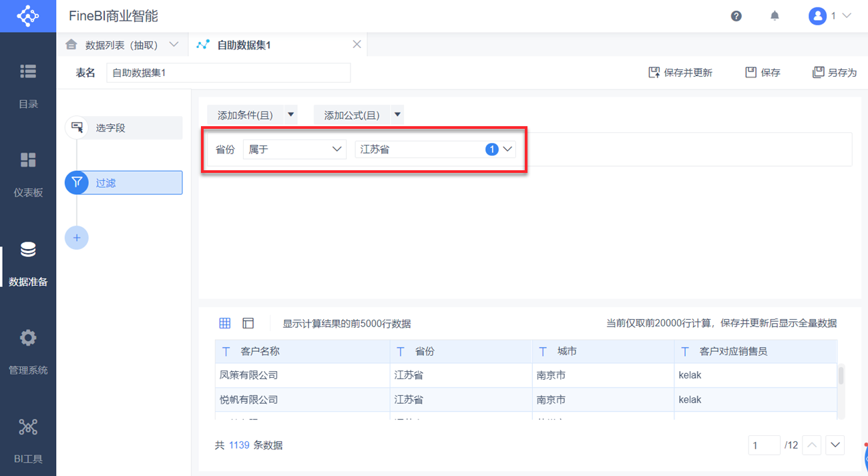This screenshot has height=476, width=868.
Task: Click 添加公式(且) button
Action: point(352,115)
